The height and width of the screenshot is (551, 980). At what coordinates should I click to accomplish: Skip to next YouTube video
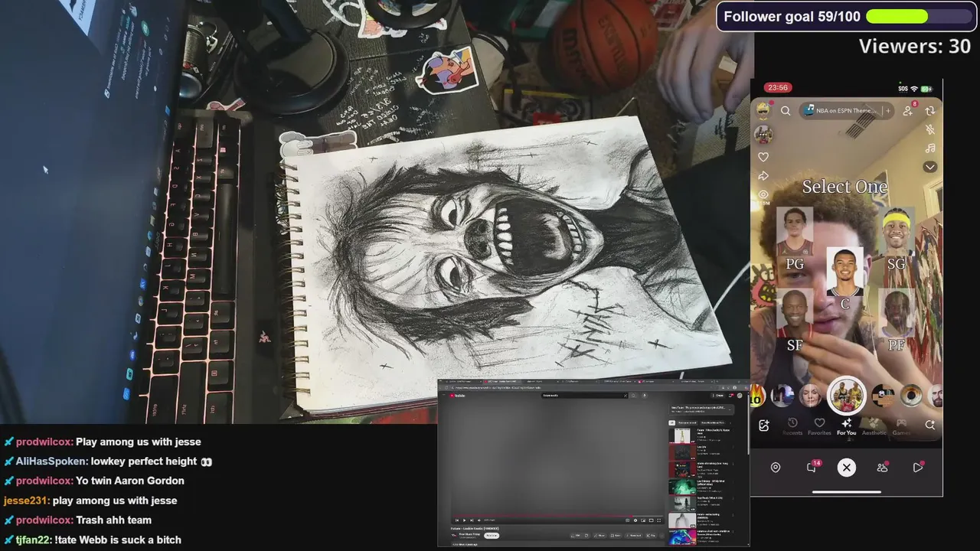pyautogui.click(x=472, y=520)
